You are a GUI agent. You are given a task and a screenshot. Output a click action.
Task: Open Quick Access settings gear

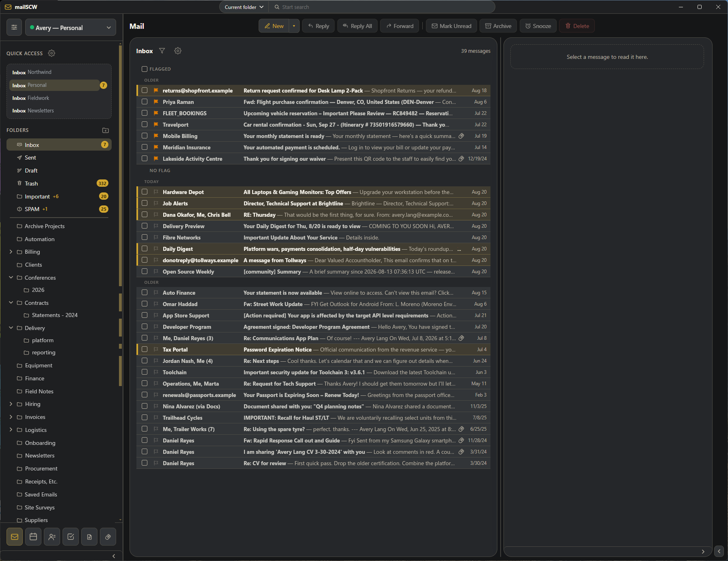click(52, 53)
